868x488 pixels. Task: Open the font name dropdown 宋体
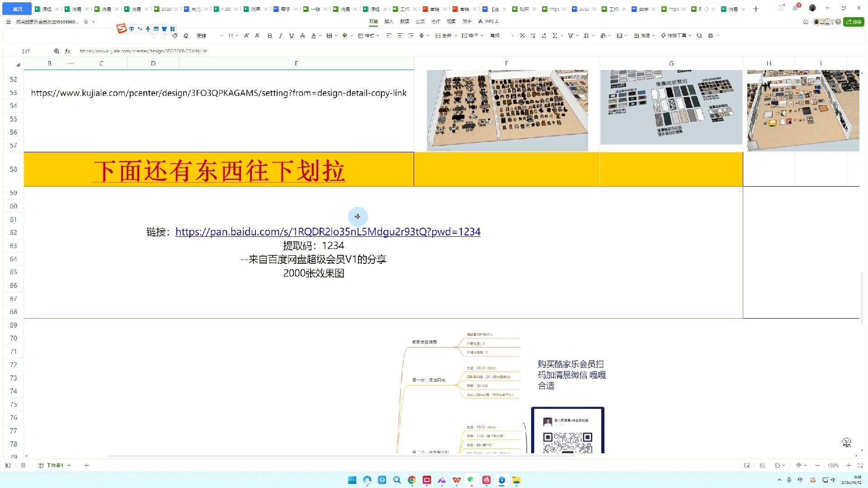tap(210, 36)
